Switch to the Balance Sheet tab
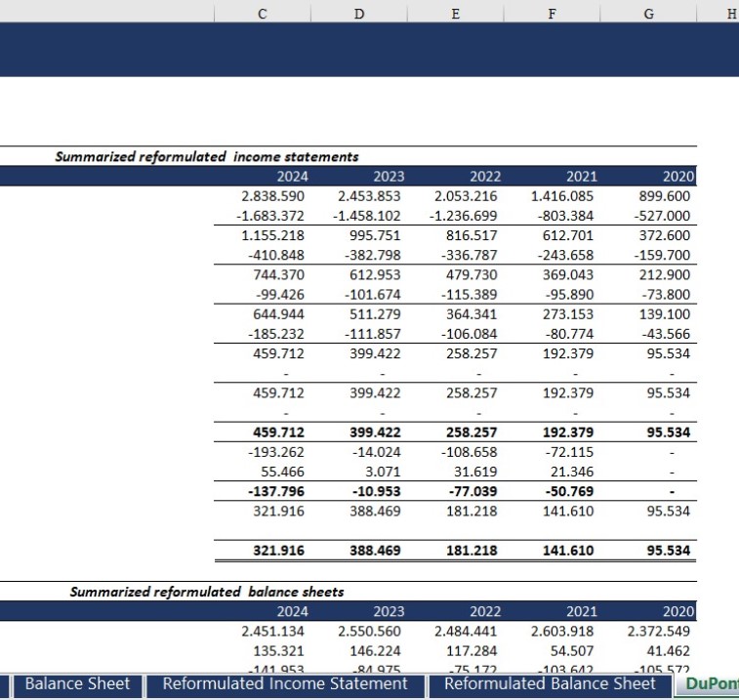This screenshot has height=700, width=739. 76,684
